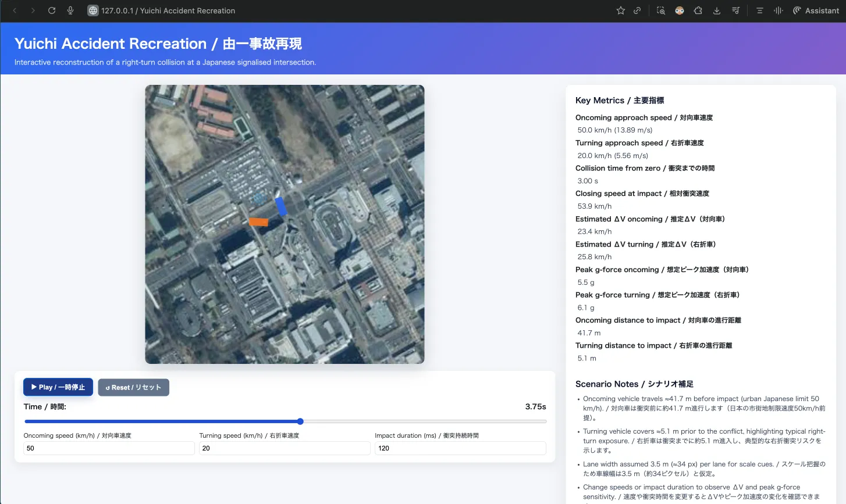Bookmark the page with the star icon
Viewport: 846px width, 504px height.
coord(620,10)
